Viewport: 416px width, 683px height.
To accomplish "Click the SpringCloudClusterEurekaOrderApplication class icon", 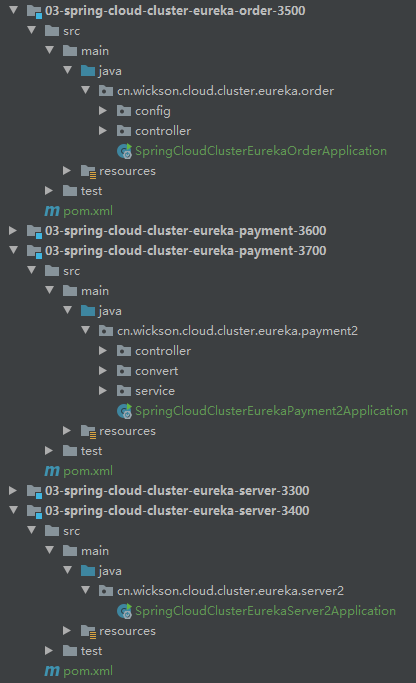I will click(x=124, y=151).
